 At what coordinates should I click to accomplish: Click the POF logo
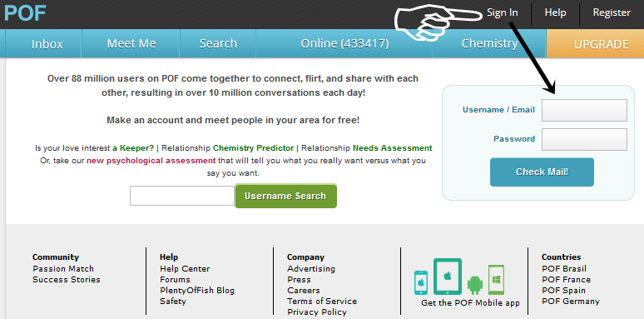[25, 13]
